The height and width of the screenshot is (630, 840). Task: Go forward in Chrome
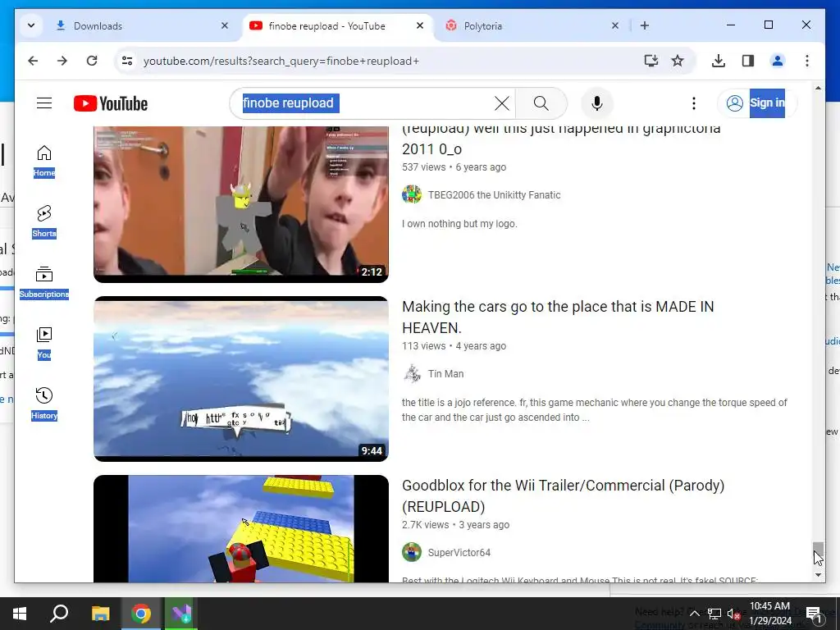tap(62, 61)
